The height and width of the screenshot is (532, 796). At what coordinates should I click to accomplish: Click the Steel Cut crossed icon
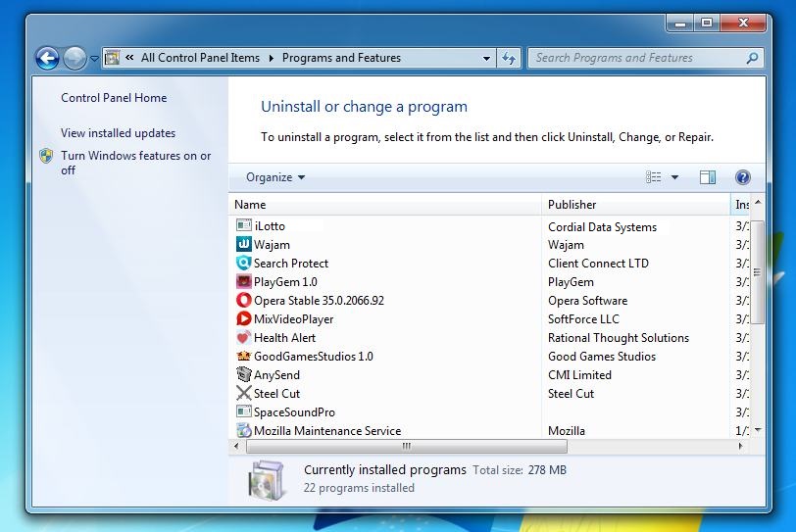tap(244, 393)
